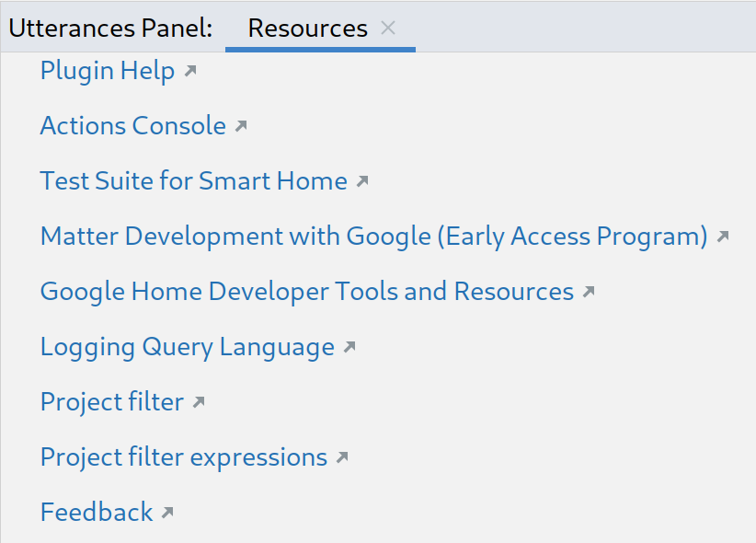Image resolution: width=756 pixels, height=543 pixels.
Task: Switch to the Resources tab
Action: (307, 28)
